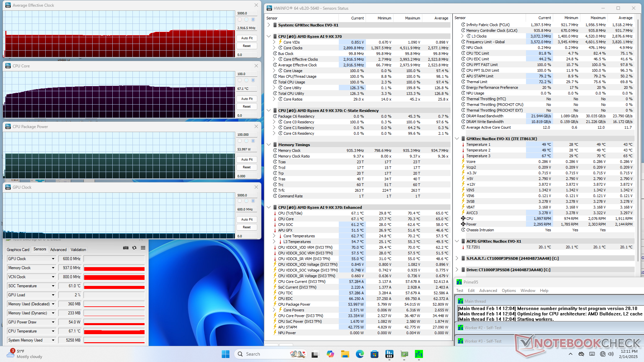Open the Copilot icon in the taskbar
644x362 pixels.
(330, 354)
